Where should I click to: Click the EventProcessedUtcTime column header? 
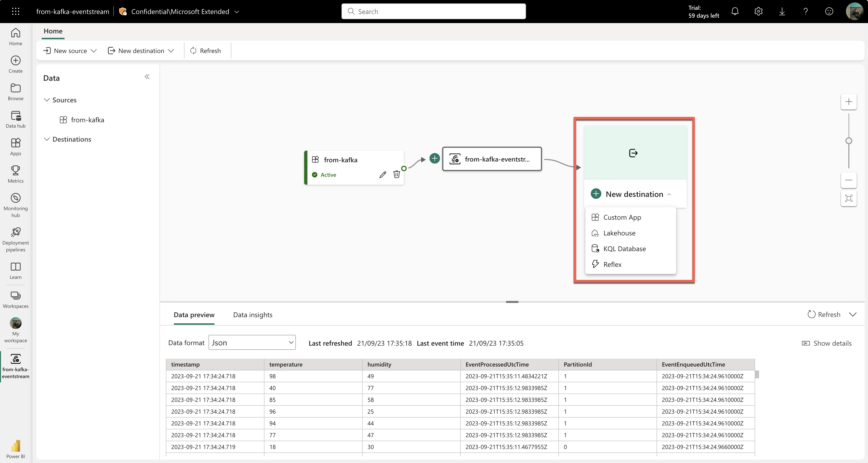click(509, 364)
